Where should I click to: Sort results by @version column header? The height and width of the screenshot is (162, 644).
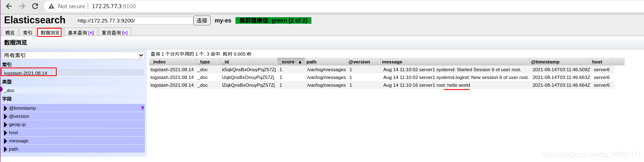363,62
